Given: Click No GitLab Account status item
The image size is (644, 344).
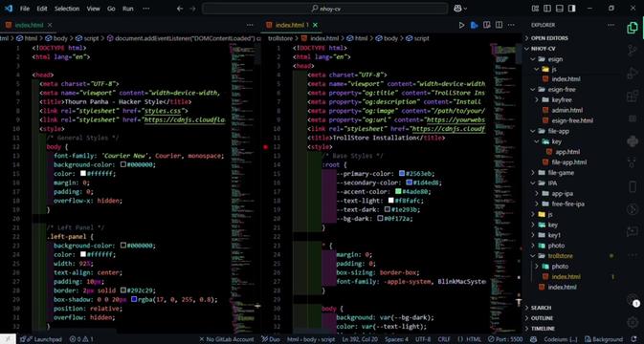Looking at the screenshot, I should [x=226, y=339].
